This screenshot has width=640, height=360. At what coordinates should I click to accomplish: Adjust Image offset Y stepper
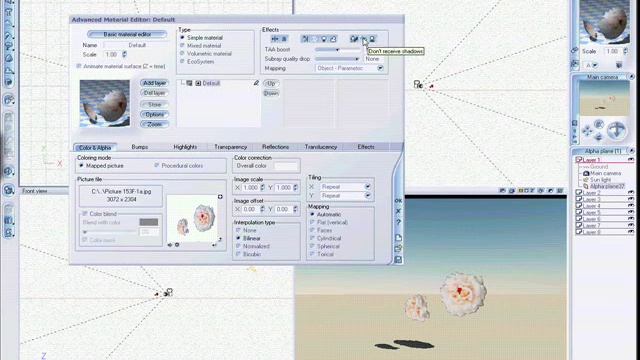tap(295, 209)
